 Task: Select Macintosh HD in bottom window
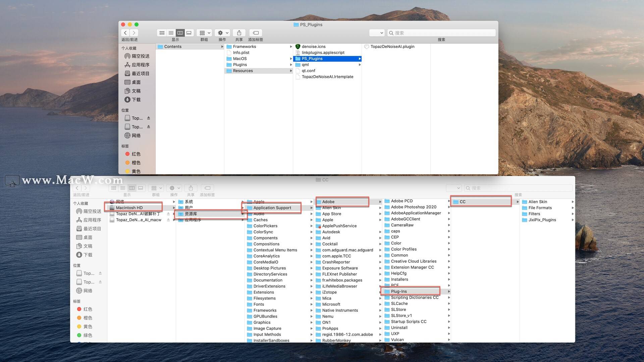click(x=129, y=208)
